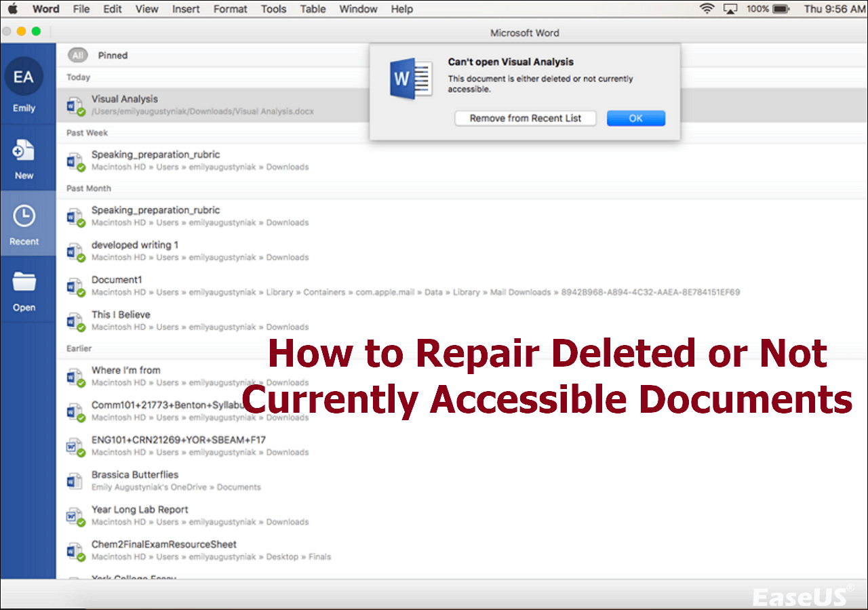Click the Earlier section header
This screenshot has height=610, width=868.
point(79,348)
